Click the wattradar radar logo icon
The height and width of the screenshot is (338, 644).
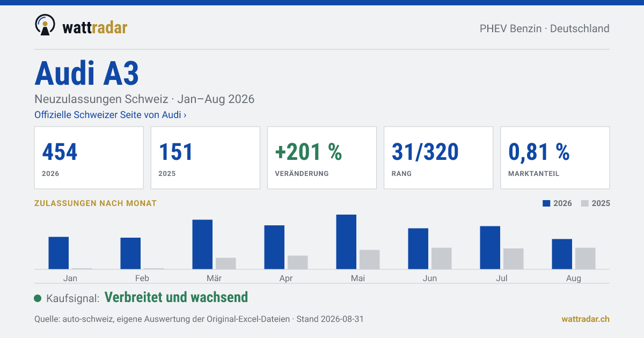[45, 25]
